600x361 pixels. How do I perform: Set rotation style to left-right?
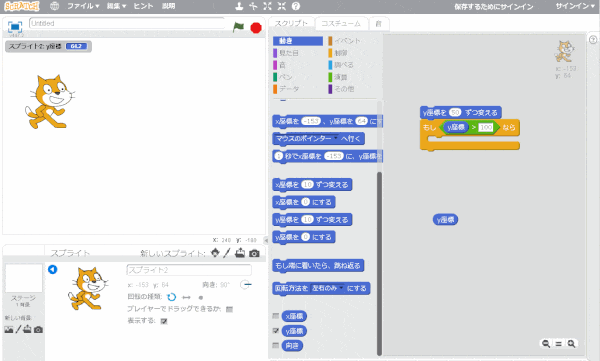point(186,297)
